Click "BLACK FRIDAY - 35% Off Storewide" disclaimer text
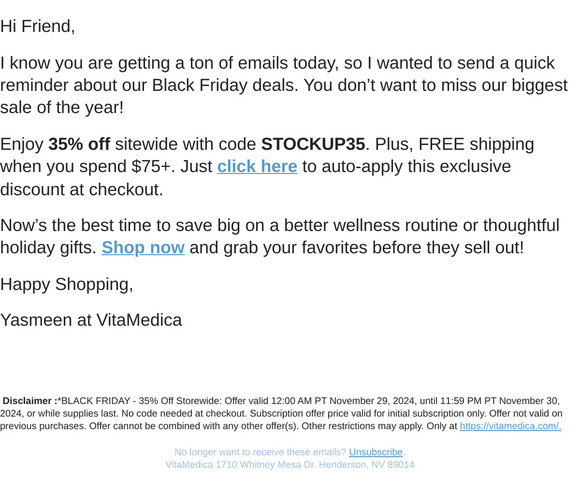The height and width of the screenshot is (491, 580). (141, 401)
